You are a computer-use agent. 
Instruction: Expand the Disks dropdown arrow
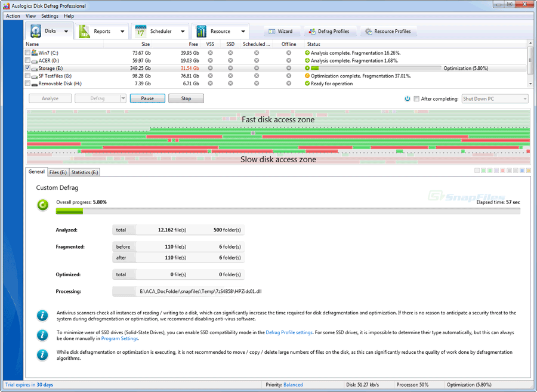point(66,30)
